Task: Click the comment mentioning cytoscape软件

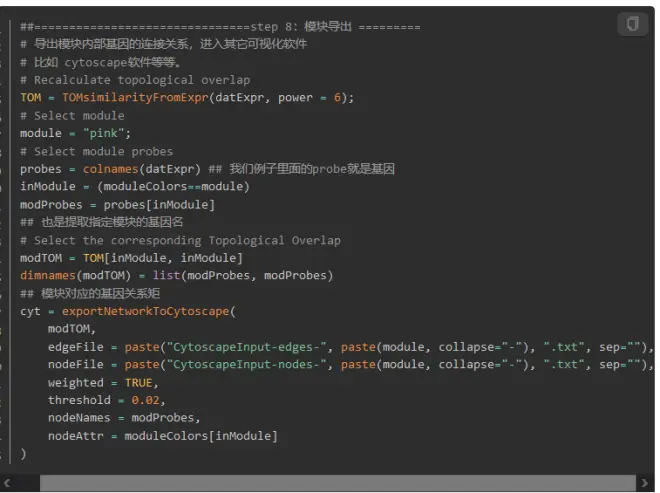Action: click(x=101, y=62)
